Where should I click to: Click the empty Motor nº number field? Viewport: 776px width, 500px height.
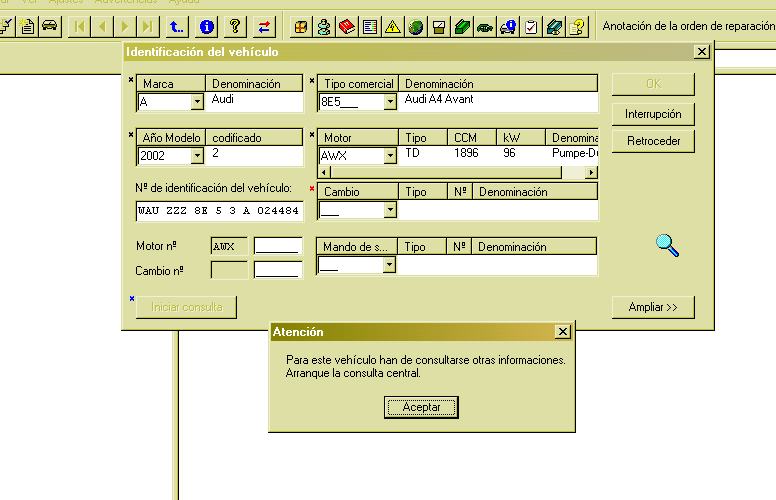(x=278, y=246)
